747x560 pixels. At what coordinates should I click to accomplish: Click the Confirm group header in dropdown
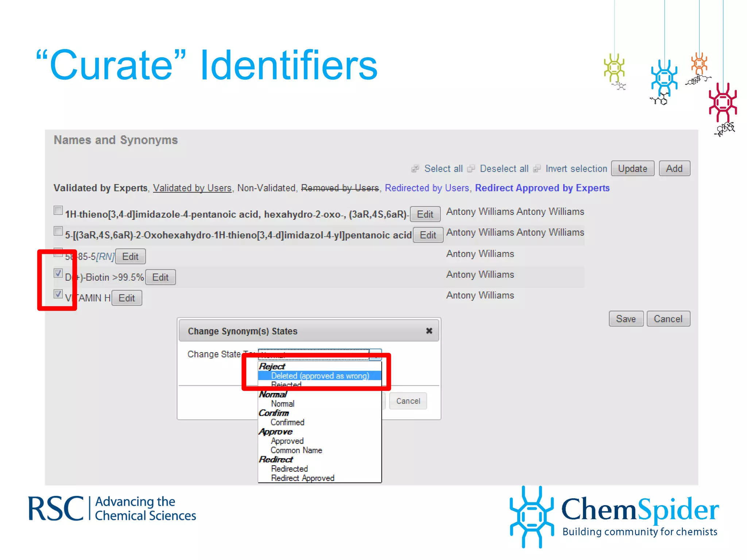pyautogui.click(x=274, y=413)
